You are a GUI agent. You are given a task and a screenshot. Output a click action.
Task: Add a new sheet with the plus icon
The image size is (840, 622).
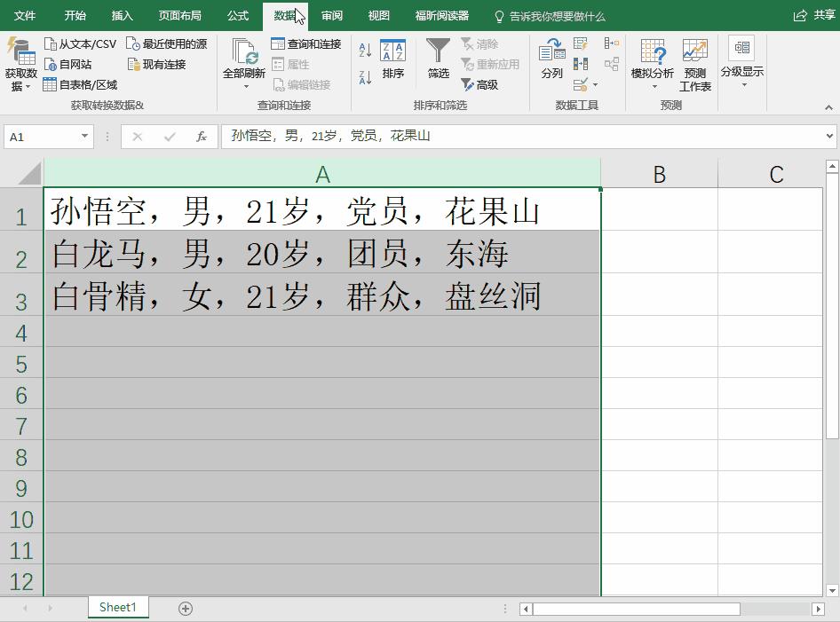pyautogui.click(x=186, y=609)
